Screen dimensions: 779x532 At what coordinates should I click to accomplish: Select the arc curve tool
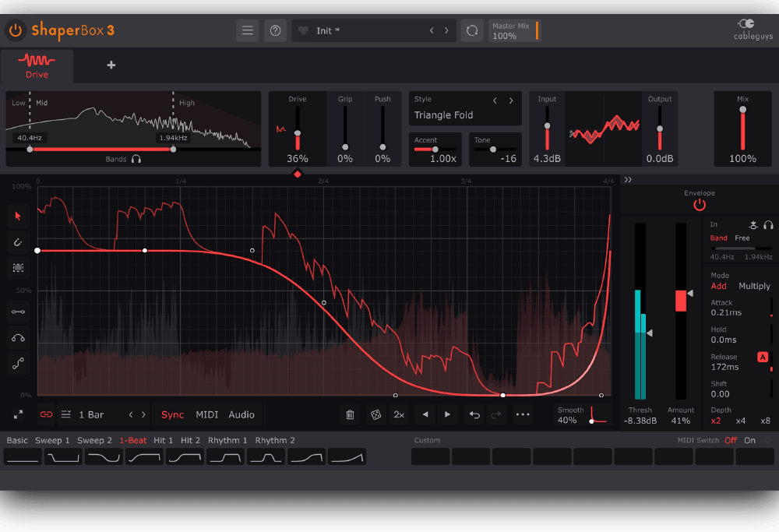point(19,338)
